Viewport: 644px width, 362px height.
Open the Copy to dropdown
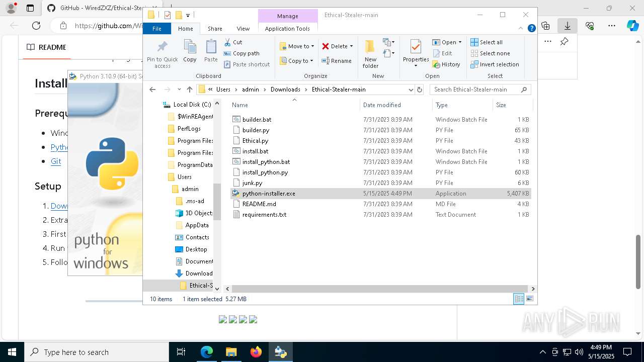pos(297,61)
